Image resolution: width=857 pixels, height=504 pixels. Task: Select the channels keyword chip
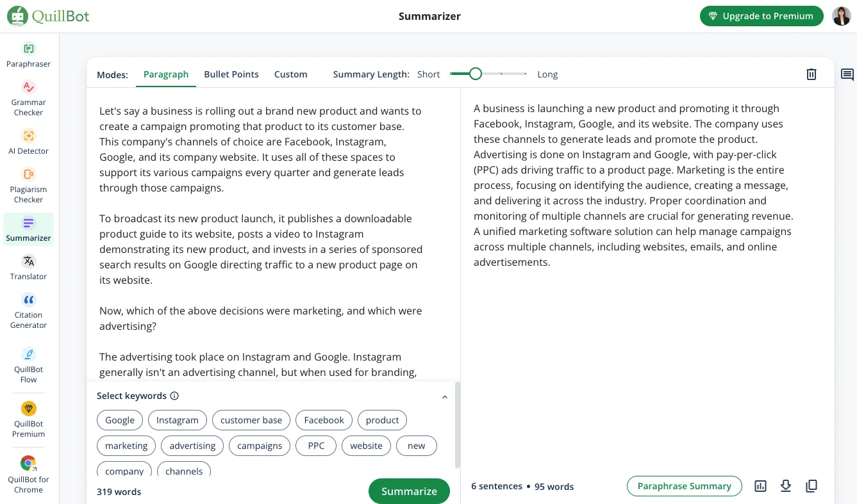coord(184,470)
